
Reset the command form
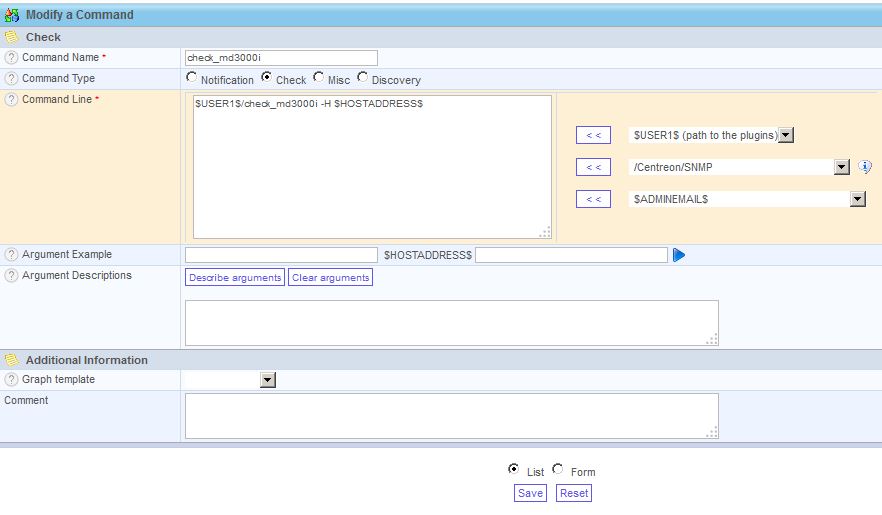[574, 493]
